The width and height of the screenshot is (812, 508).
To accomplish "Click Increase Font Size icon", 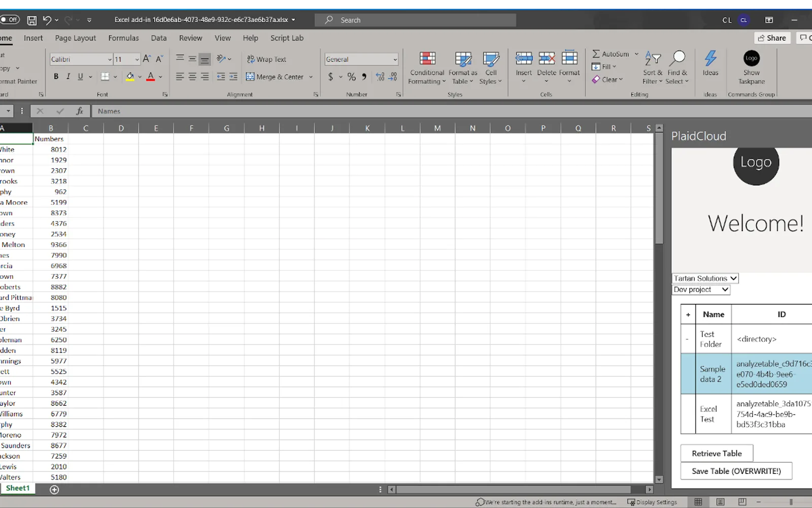I will point(147,59).
